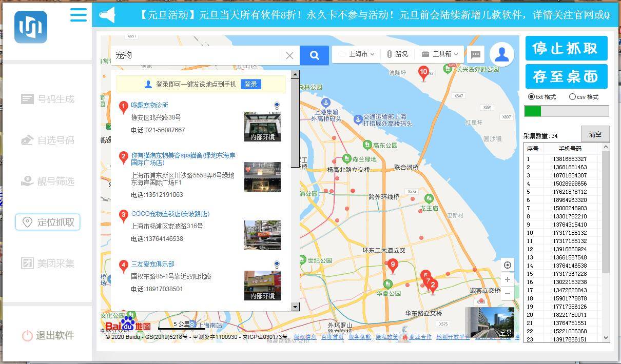Select phone number 13816853327 in the table
621x364 pixels.
point(570,159)
